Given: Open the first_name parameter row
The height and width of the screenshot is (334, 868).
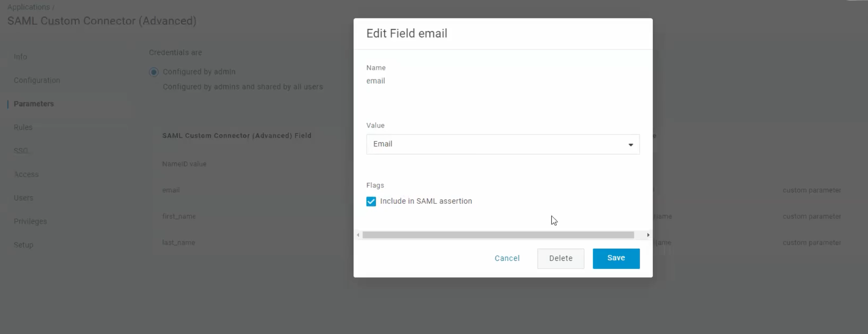Looking at the screenshot, I should point(179,216).
